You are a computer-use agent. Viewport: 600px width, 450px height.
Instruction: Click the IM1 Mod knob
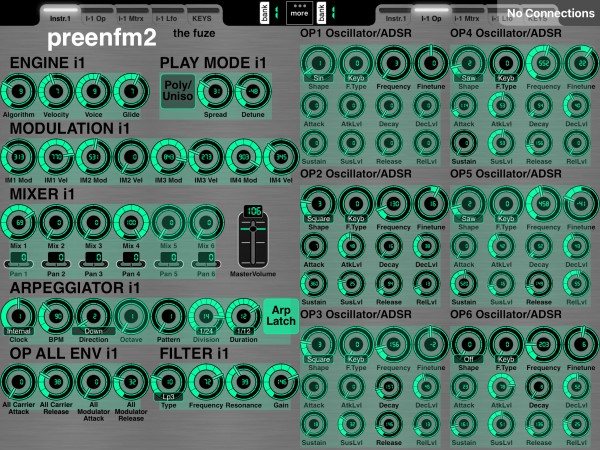click(18, 157)
